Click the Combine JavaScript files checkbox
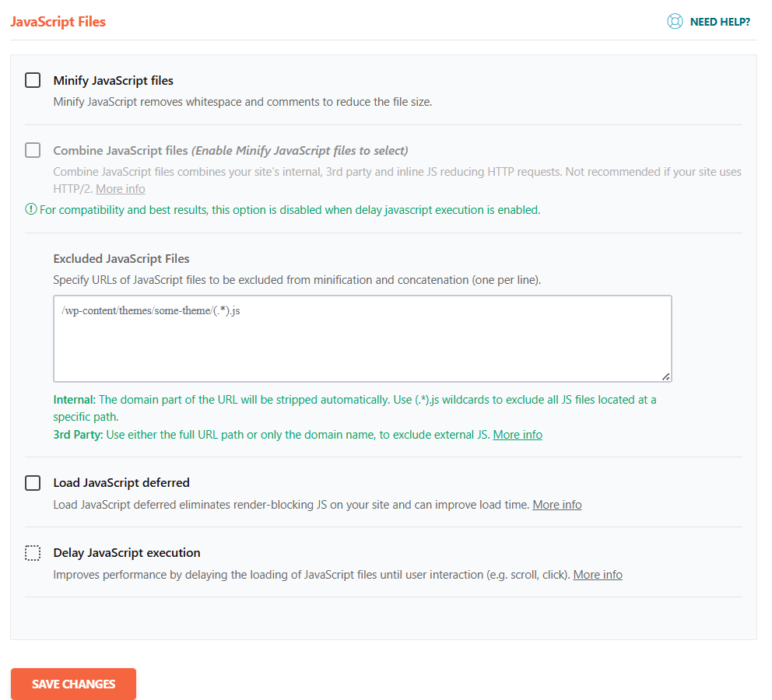Image resolution: width=772 pixels, height=700 pixels. [x=33, y=150]
